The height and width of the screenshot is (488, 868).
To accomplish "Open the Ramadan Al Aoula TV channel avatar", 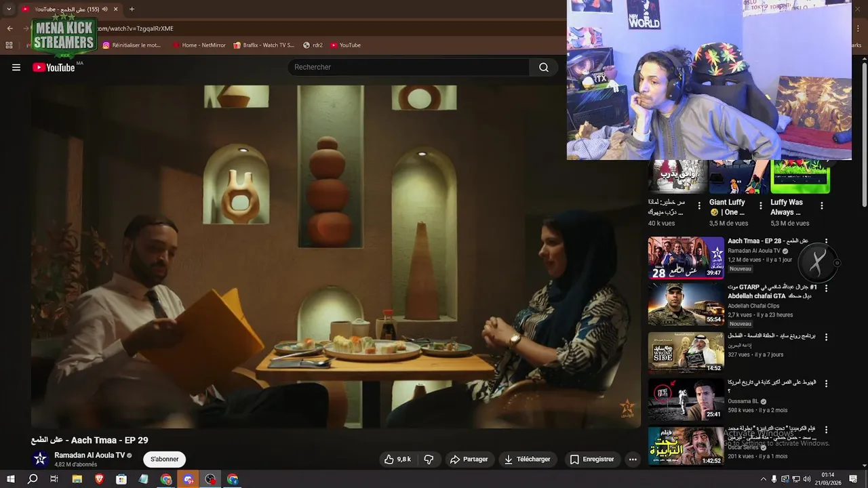I will tap(40, 459).
